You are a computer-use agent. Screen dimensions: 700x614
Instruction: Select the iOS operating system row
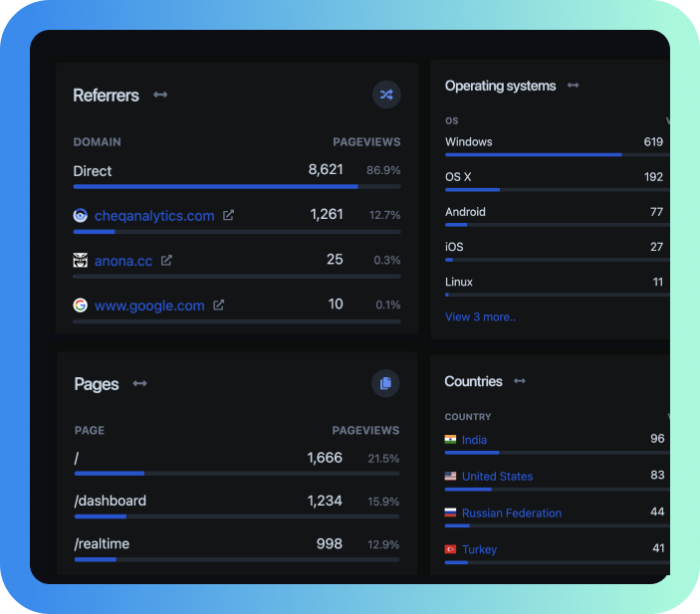click(558, 251)
